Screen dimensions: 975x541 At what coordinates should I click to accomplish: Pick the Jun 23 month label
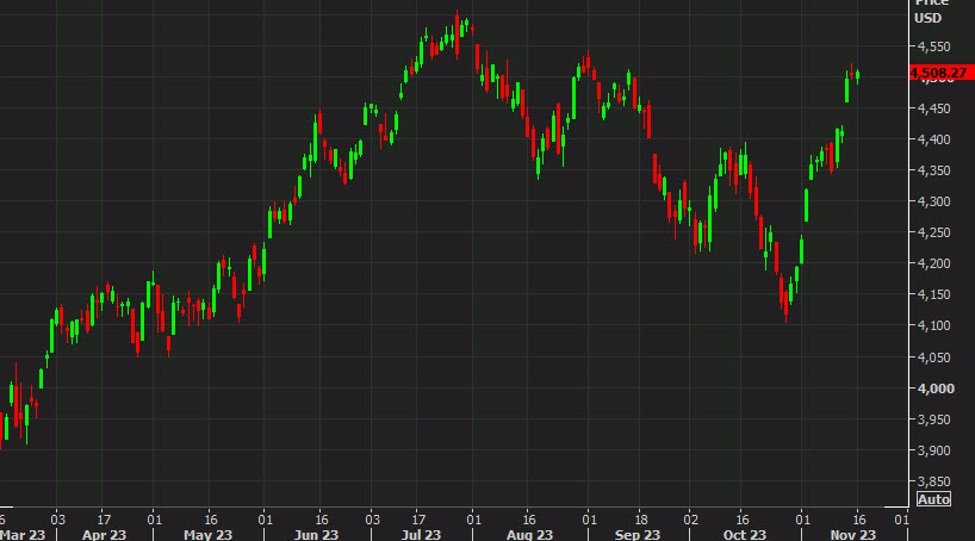click(316, 534)
